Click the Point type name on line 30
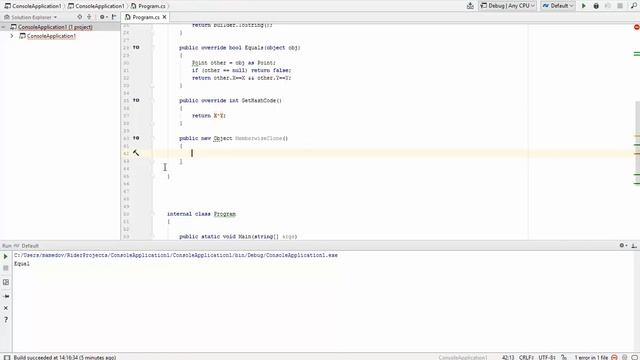This screenshot has height=360, width=640. tap(200, 63)
